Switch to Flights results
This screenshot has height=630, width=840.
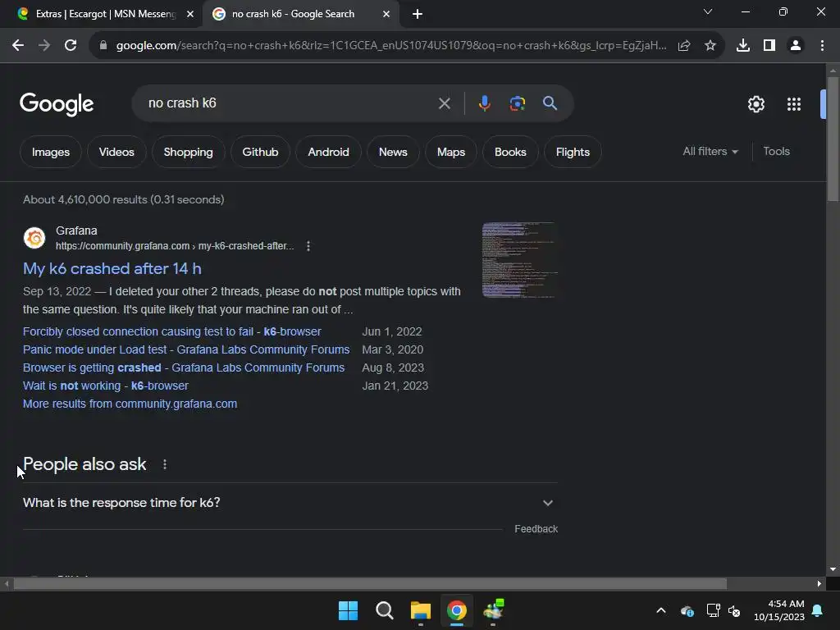573,152
